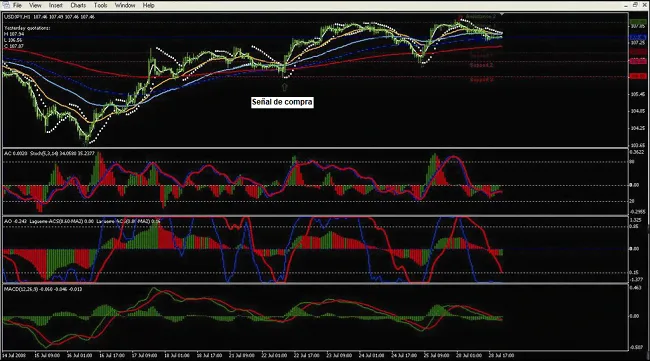The image size is (650, 361).
Task: Open the Tools menu
Action: click(100, 5)
